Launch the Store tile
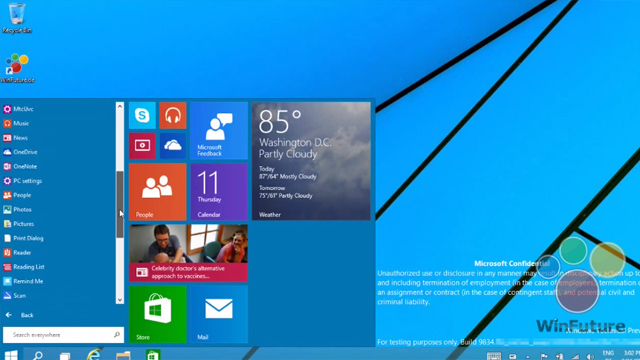This screenshot has height=360, width=640. point(158,314)
